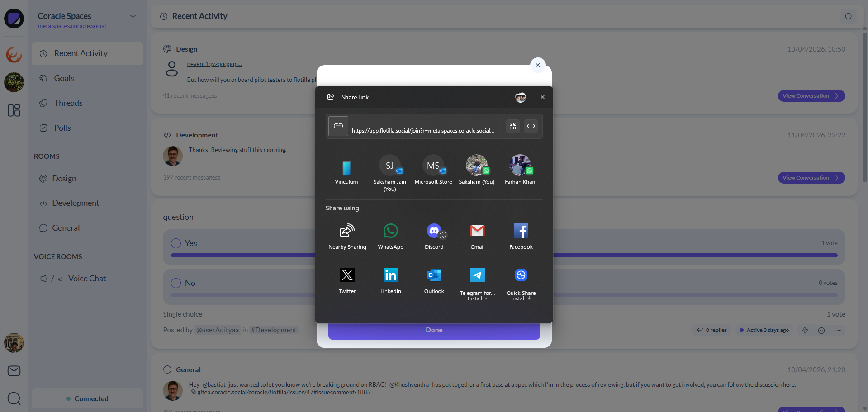Click 0 replies button on poll
Image resolution: width=868 pixels, height=412 pixels.
[711, 330]
